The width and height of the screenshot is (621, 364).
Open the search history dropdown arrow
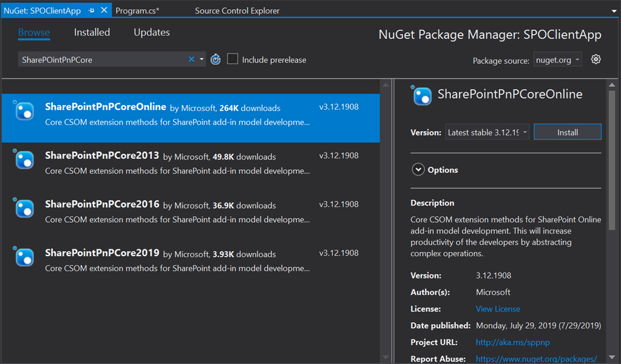point(202,59)
